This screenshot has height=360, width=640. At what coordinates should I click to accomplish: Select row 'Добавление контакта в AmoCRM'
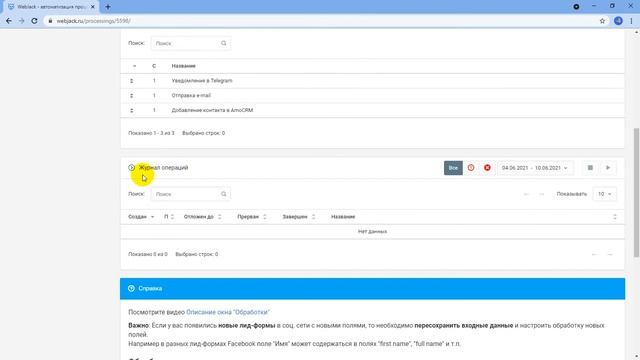pos(372,110)
